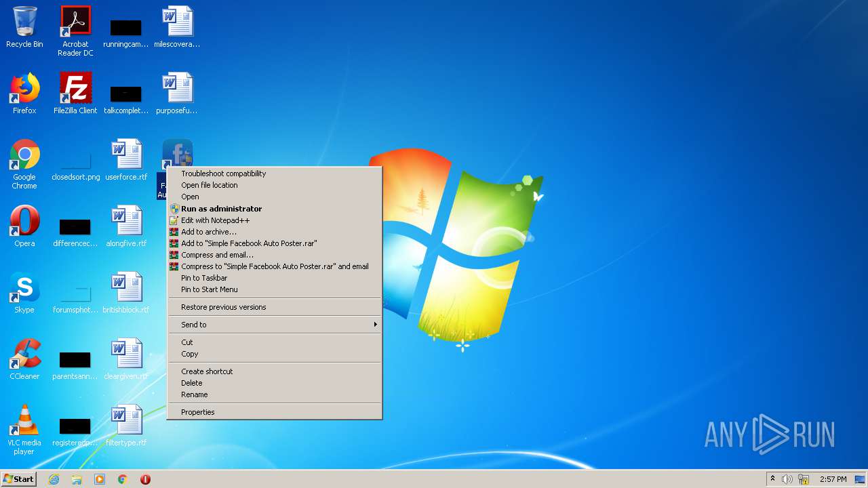Open the 2:57 PM clock

833,479
